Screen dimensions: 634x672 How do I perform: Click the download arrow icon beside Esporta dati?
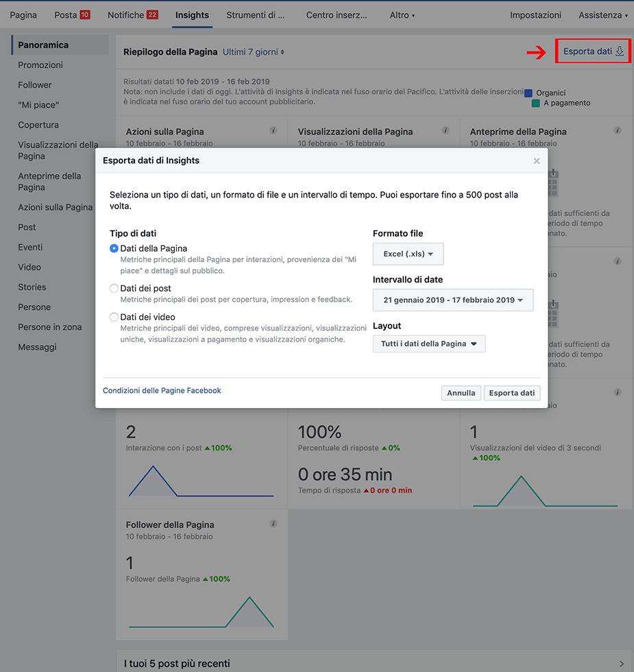point(620,51)
